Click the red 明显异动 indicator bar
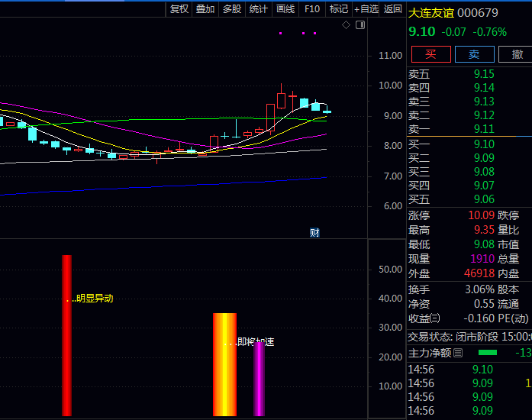The width and height of the screenshot is (532, 420). point(66,334)
